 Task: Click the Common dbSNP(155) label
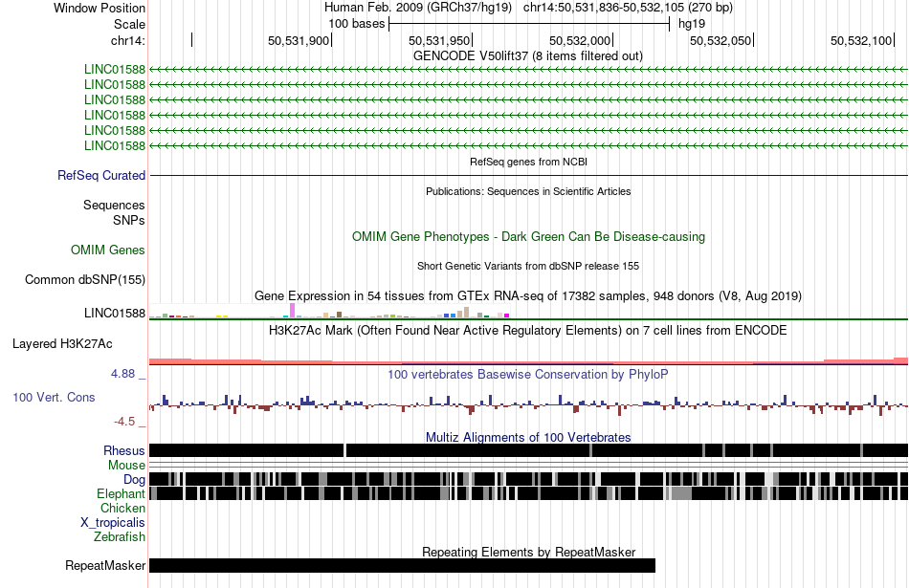85,280
